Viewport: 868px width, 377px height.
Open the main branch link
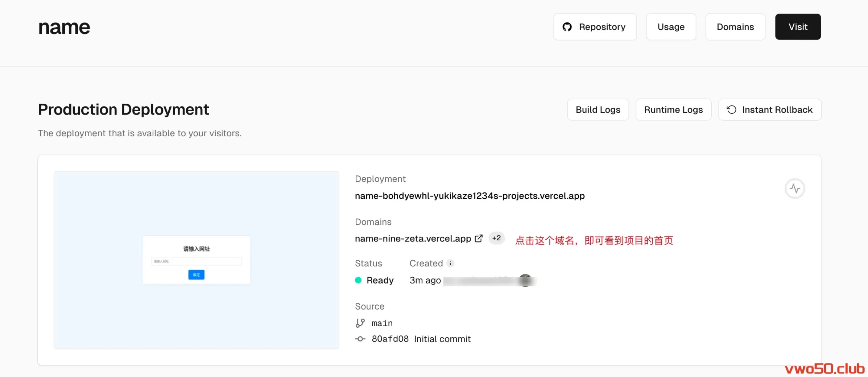click(x=382, y=323)
